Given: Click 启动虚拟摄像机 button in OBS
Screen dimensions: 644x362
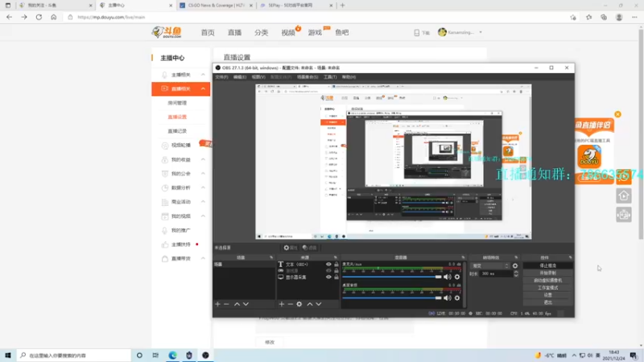Looking at the screenshot, I should point(547,280).
